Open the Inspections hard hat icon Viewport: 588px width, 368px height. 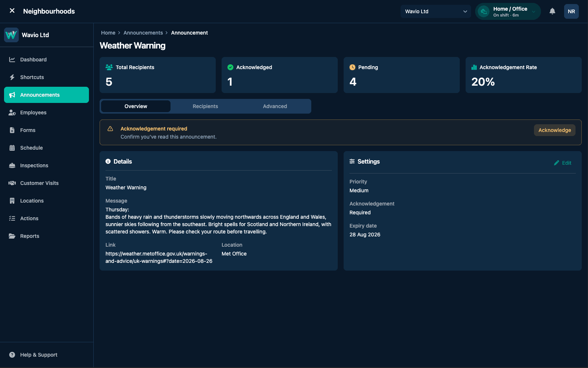pyautogui.click(x=12, y=165)
